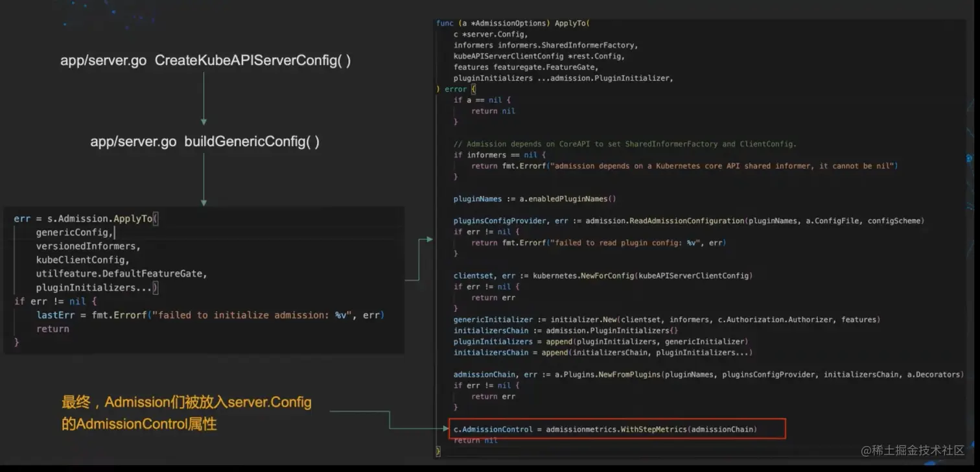Select the parameter 'features featuregate.FeatureGate,'

click(526, 67)
